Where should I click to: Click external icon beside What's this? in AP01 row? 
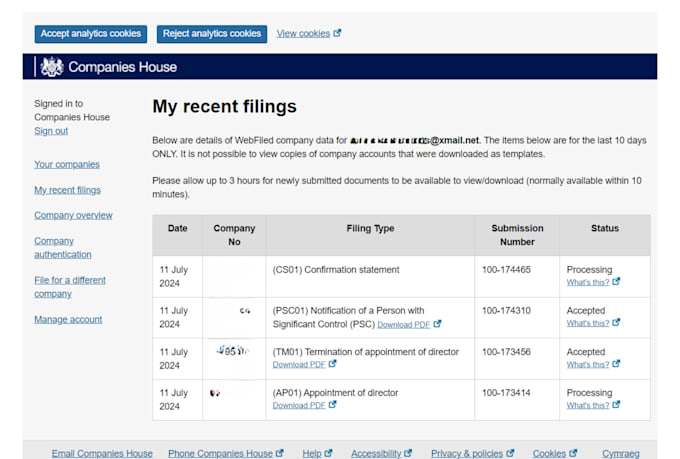616,404
